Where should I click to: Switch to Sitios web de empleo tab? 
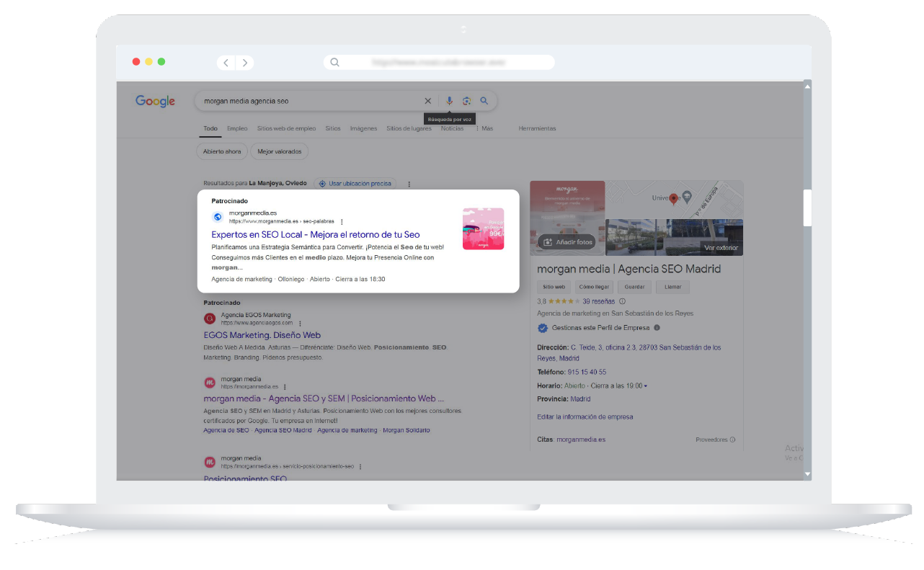coord(286,128)
